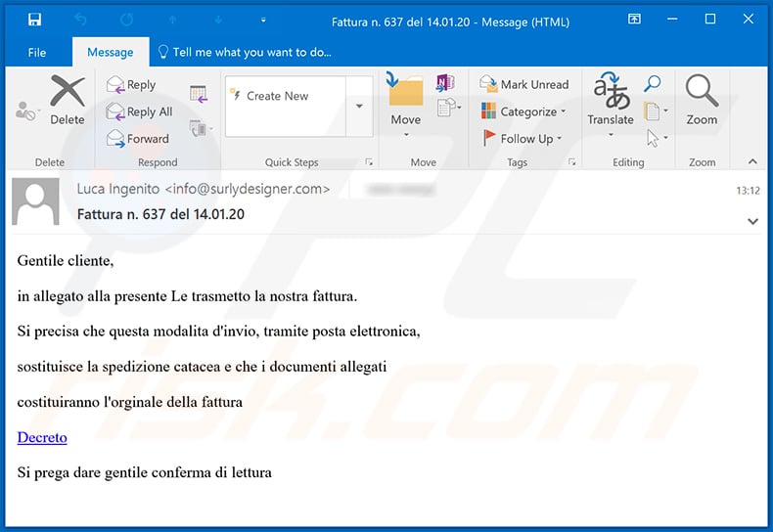The height and width of the screenshot is (532, 773).
Task: Click the Undo arrow in the title bar
Action: tap(80, 20)
